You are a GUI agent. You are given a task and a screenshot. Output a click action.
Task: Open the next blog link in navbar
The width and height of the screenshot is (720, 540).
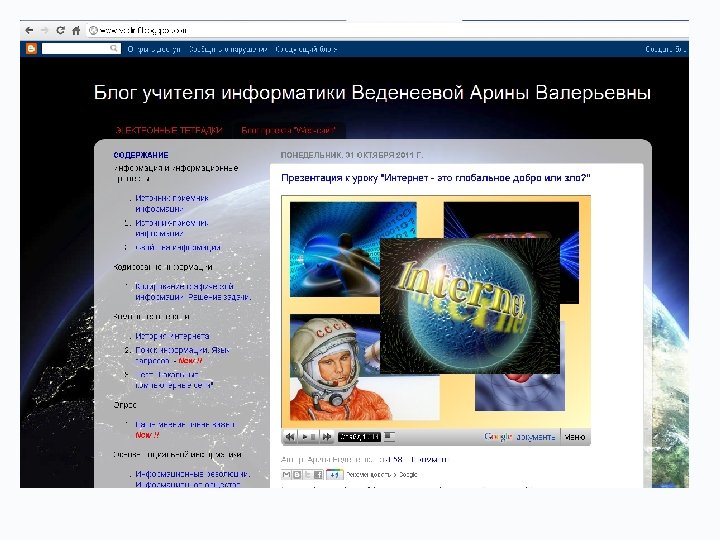click(306, 49)
